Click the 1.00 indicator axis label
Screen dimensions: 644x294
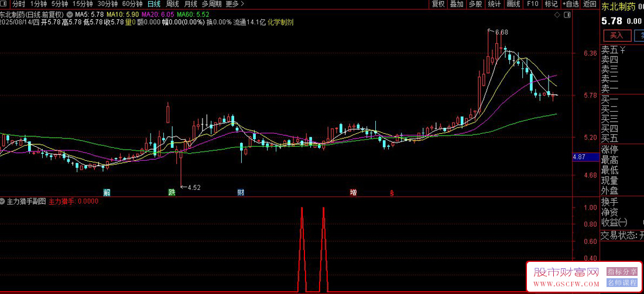(x=590, y=208)
